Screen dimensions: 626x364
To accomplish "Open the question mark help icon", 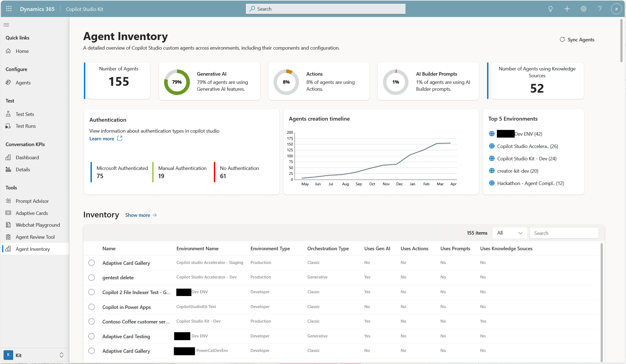I will (600, 9).
